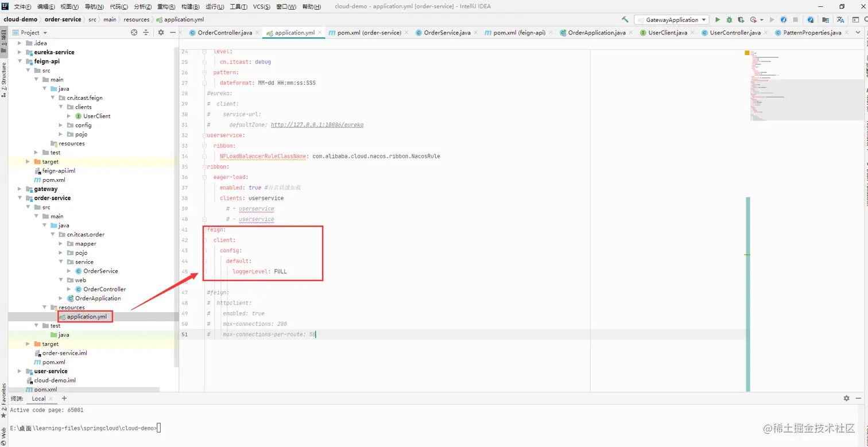Click the order-service breadcrumb

(x=63, y=20)
